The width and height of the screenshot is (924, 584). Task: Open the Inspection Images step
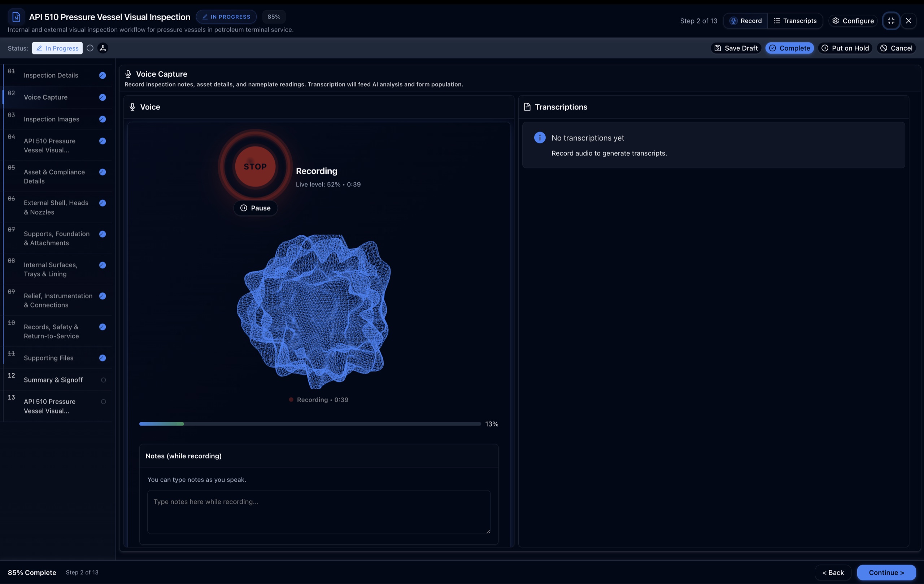(57, 119)
